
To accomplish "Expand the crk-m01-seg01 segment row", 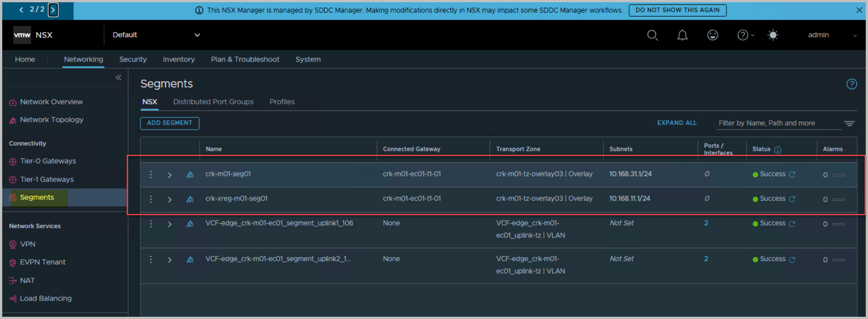I will (170, 175).
